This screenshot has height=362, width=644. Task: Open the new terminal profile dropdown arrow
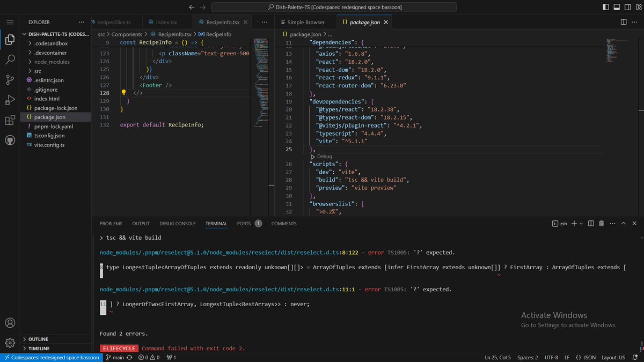[581, 224]
